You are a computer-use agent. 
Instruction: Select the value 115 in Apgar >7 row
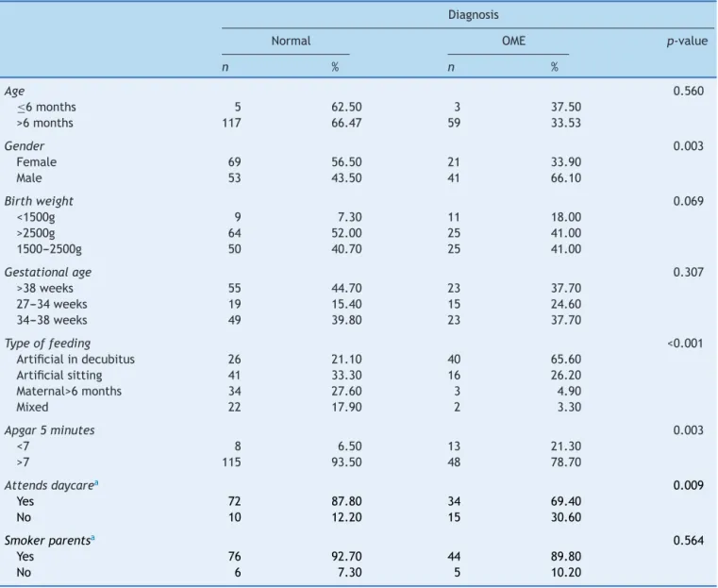coord(232,462)
